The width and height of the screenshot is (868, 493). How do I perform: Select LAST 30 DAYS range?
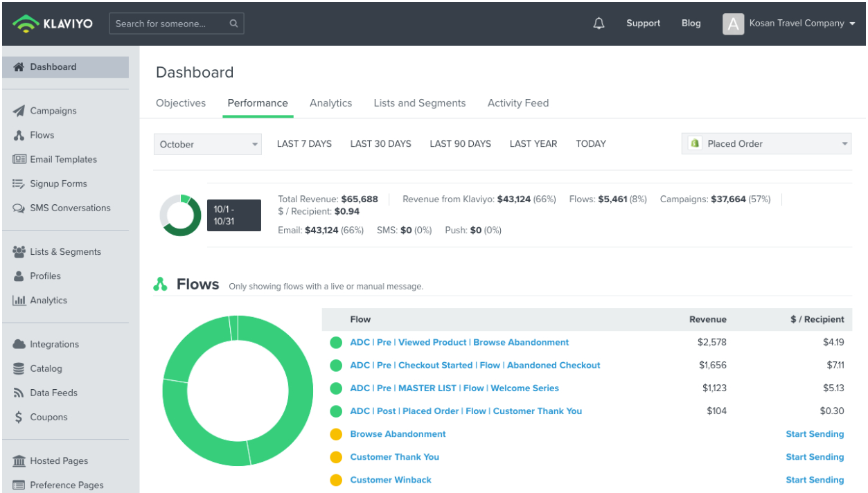click(380, 144)
